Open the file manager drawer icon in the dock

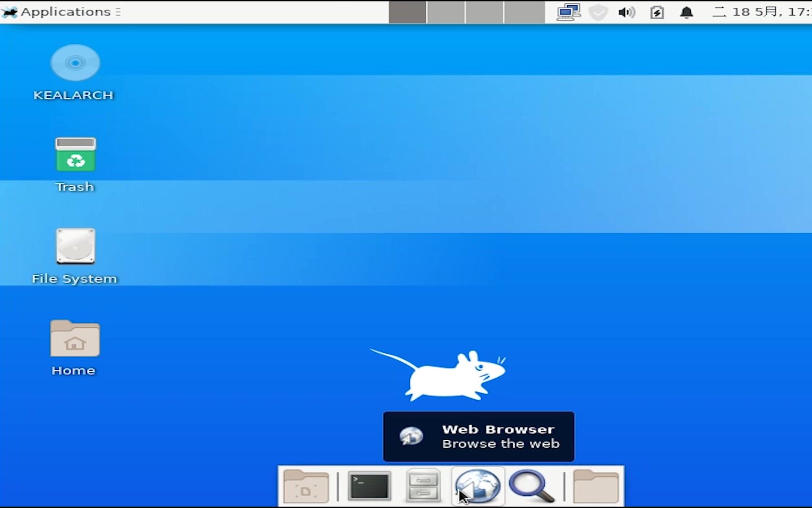click(422, 486)
